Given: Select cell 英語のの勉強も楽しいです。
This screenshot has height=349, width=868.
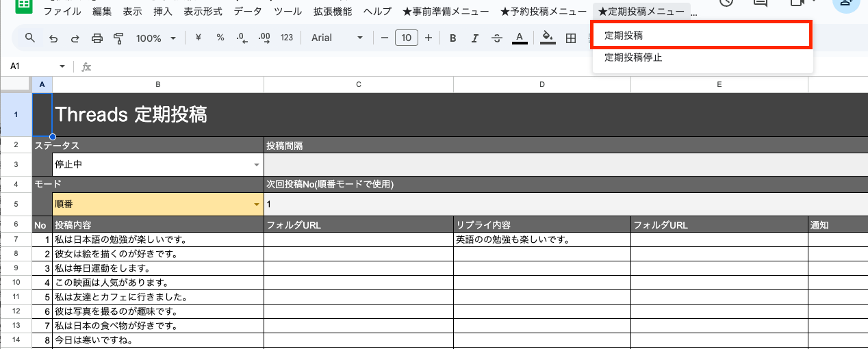Looking at the screenshot, I should click(542, 240).
